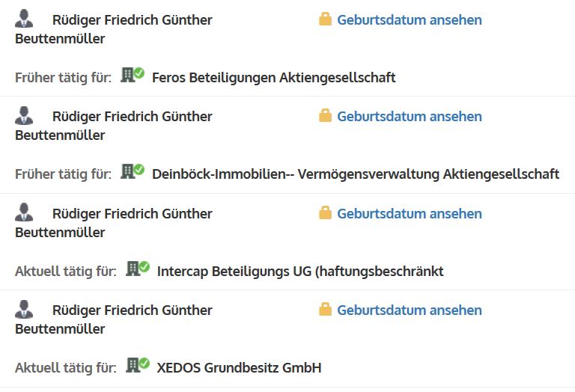Click person icon in Deinböck-Immobilien entry

24,116
